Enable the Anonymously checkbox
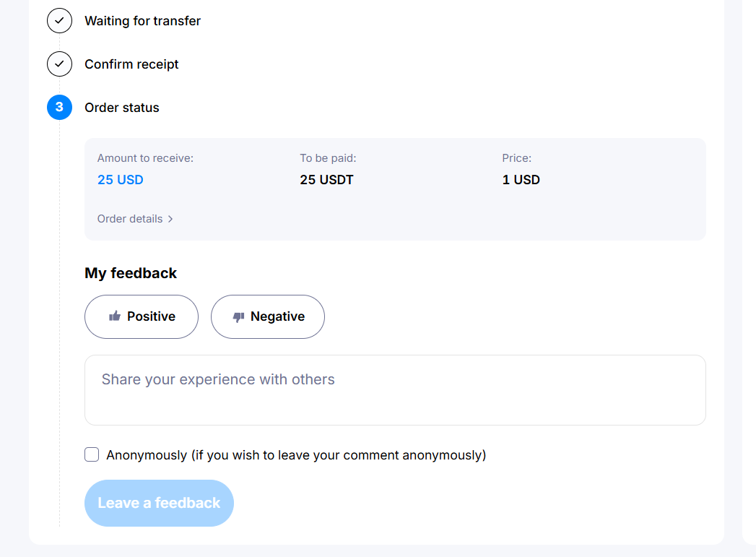Image resolution: width=756 pixels, height=557 pixels. [x=92, y=454]
